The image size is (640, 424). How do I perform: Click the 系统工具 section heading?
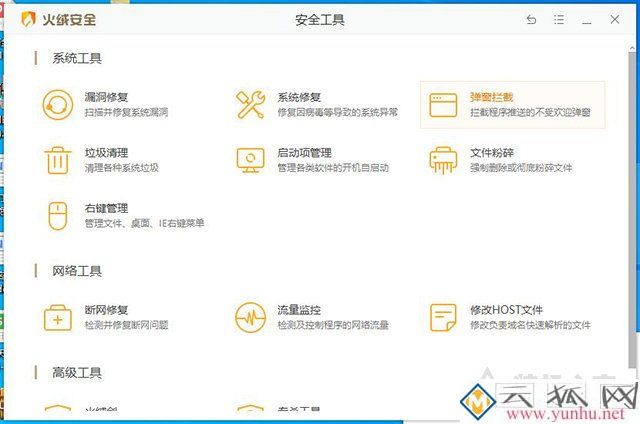point(77,58)
